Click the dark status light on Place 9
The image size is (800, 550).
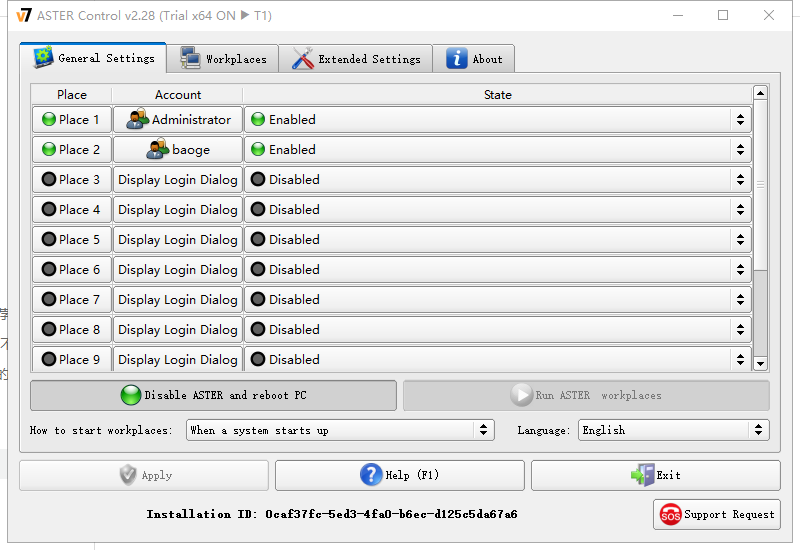pos(49,359)
